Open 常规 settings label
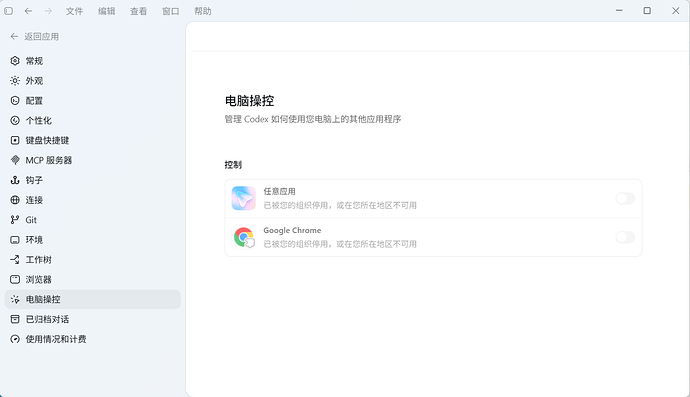Viewport: 690px width, 397px height. [x=34, y=61]
